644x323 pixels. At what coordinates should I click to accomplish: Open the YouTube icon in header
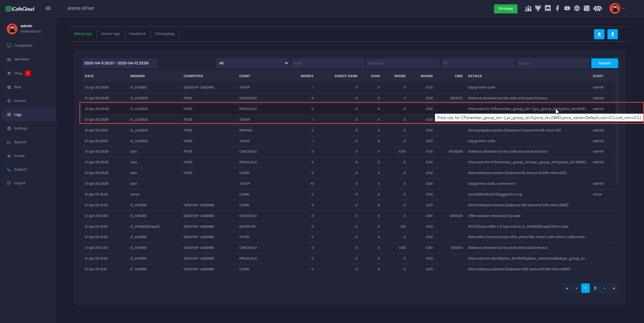point(567,8)
